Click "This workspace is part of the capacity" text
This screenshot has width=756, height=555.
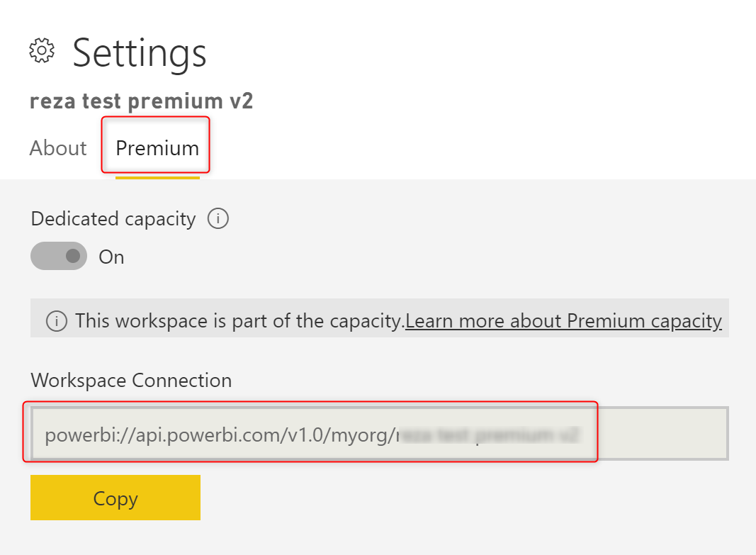pos(239,321)
